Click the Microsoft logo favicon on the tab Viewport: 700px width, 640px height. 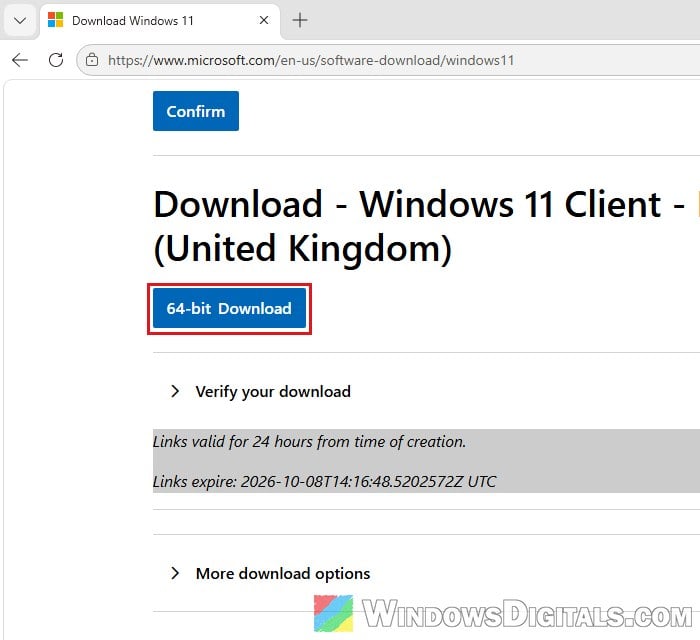point(55,21)
